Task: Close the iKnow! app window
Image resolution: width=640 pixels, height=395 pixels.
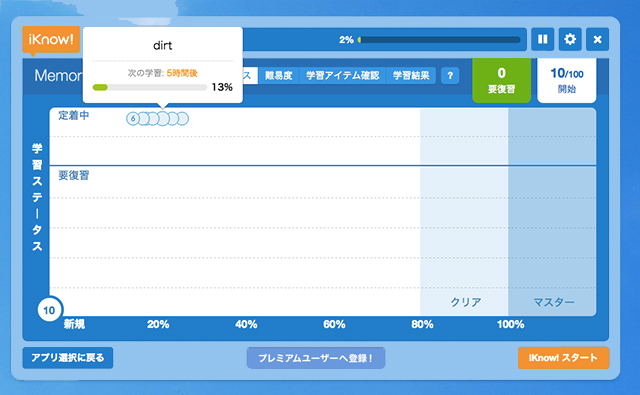Action: tap(597, 39)
